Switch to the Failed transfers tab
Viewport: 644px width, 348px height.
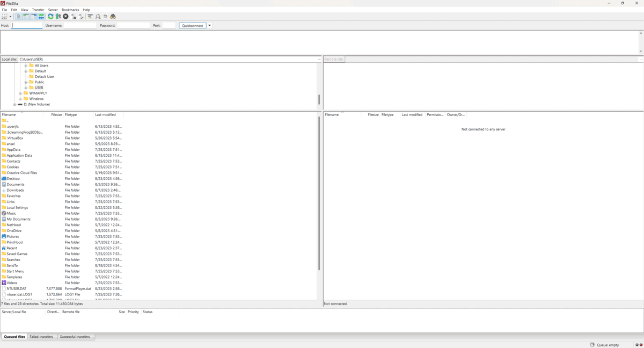pos(41,337)
